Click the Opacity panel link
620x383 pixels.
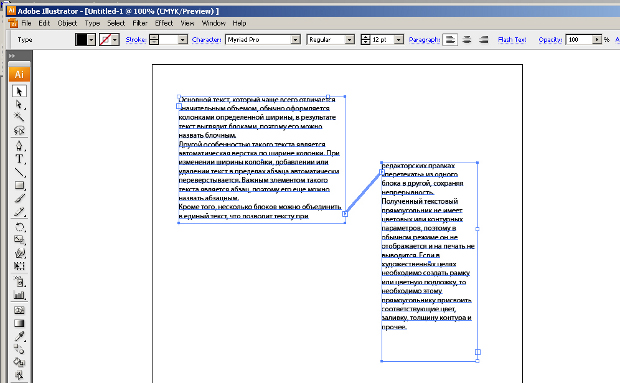pos(550,40)
